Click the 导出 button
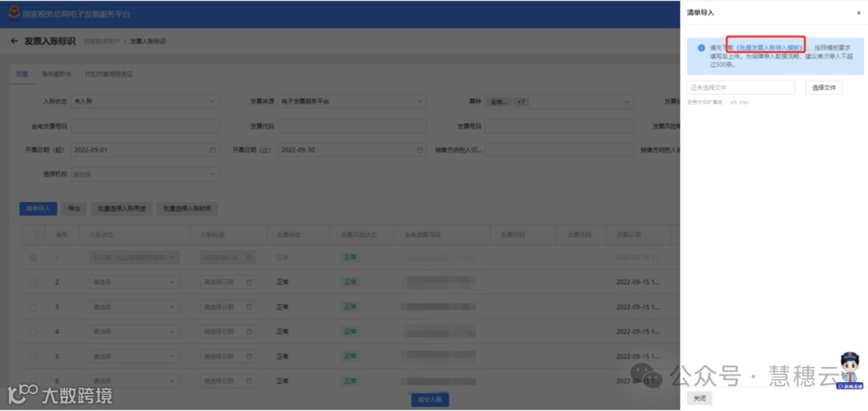The height and width of the screenshot is (411, 868). [74, 209]
